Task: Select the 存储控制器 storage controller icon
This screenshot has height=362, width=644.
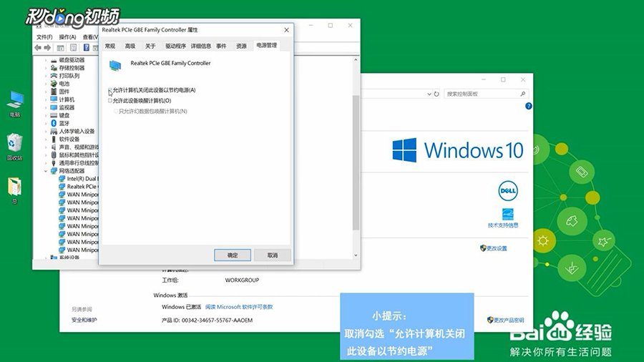Action: click(54, 68)
